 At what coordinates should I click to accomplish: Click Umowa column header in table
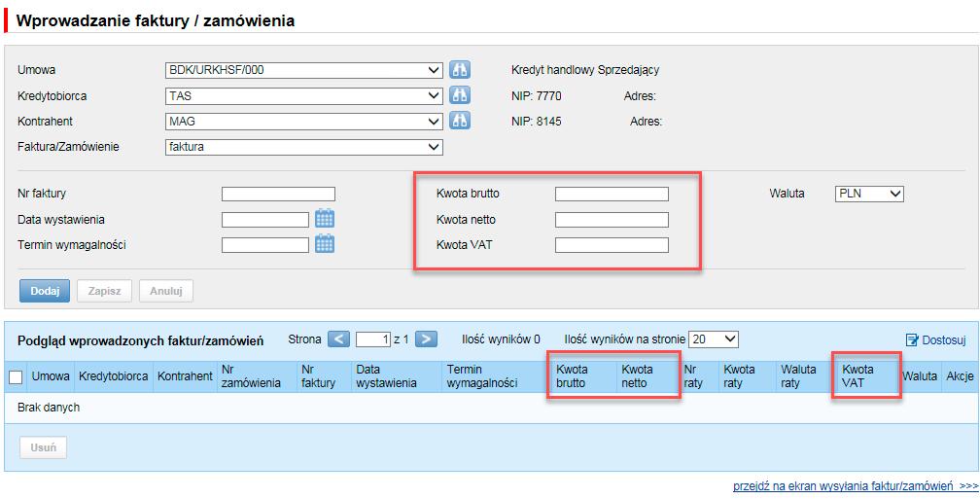51,376
